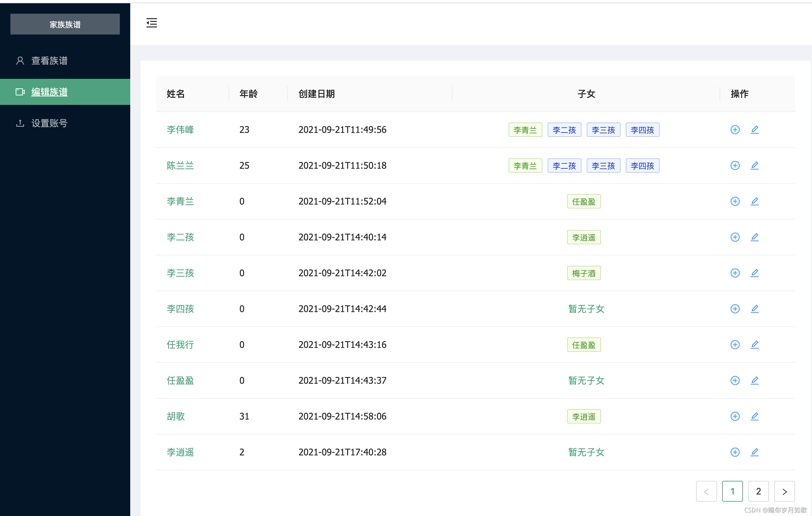Viewport: 812px width, 516px height.
Task: Click the name 李伟峰
Action: (x=180, y=130)
